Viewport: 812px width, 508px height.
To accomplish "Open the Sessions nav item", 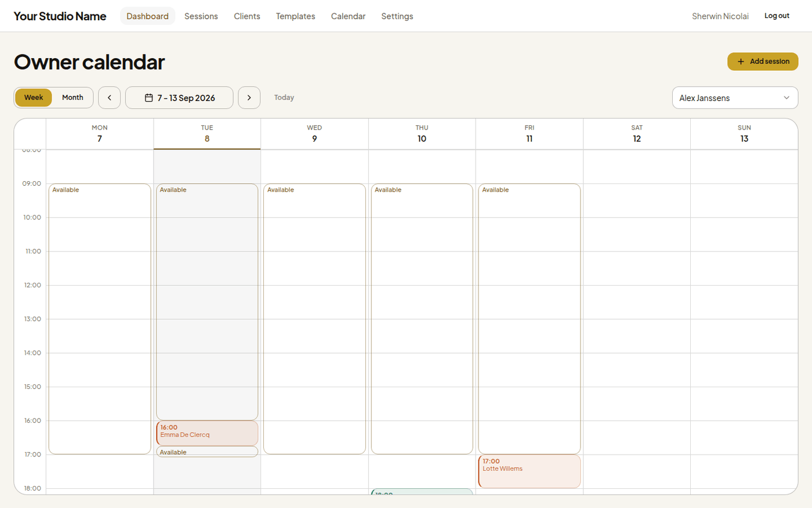I will (201, 16).
